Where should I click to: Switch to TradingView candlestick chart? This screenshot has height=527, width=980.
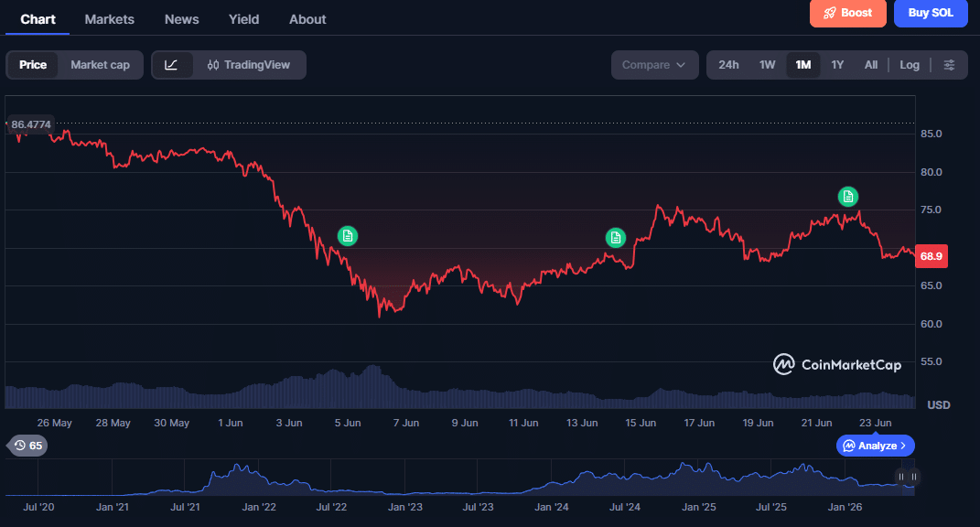coord(249,65)
